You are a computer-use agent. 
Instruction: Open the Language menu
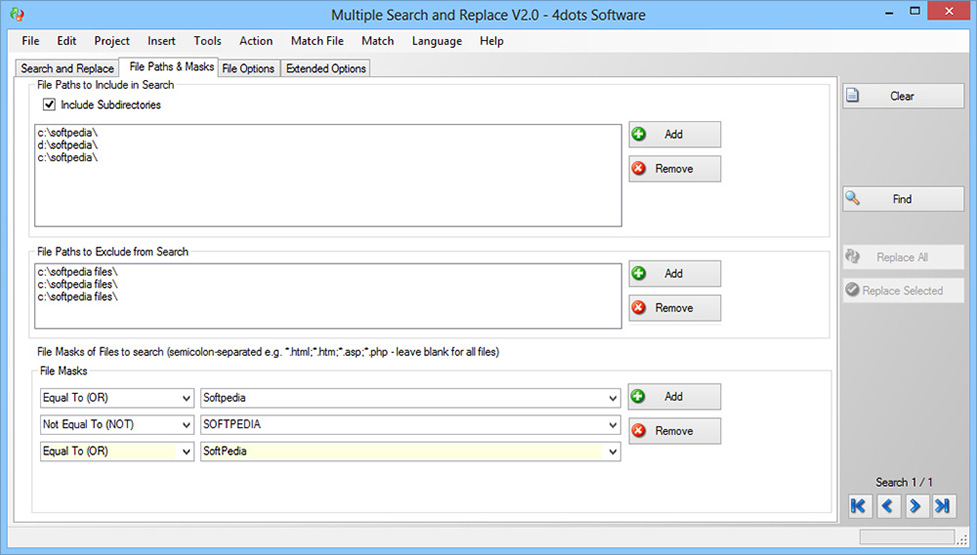pos(436,41)
